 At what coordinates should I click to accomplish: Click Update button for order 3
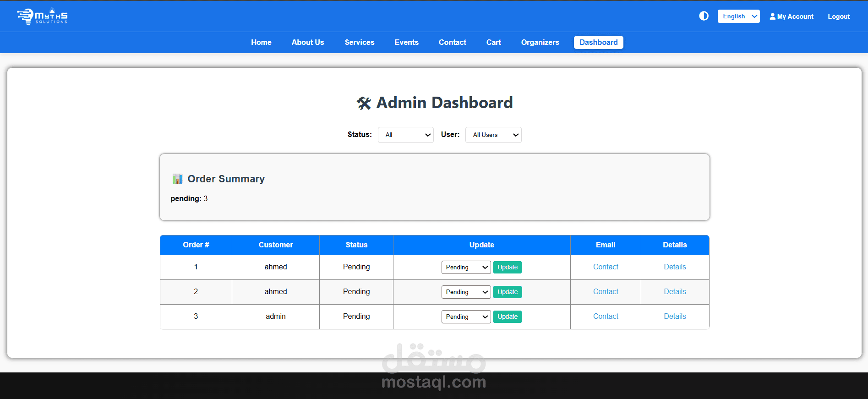[508, 317]
